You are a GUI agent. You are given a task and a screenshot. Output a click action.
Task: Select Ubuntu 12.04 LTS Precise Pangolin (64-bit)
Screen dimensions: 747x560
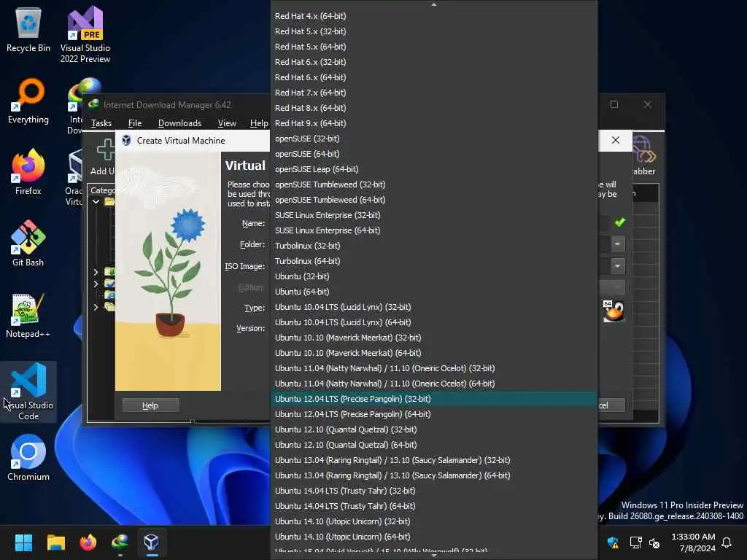433,414
